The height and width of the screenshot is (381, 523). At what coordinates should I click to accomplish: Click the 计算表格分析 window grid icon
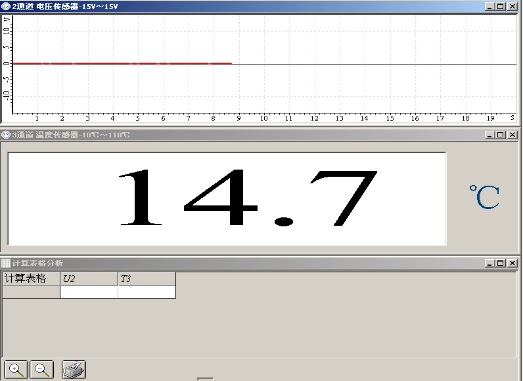pyautogui.click(x=6, y=263)
